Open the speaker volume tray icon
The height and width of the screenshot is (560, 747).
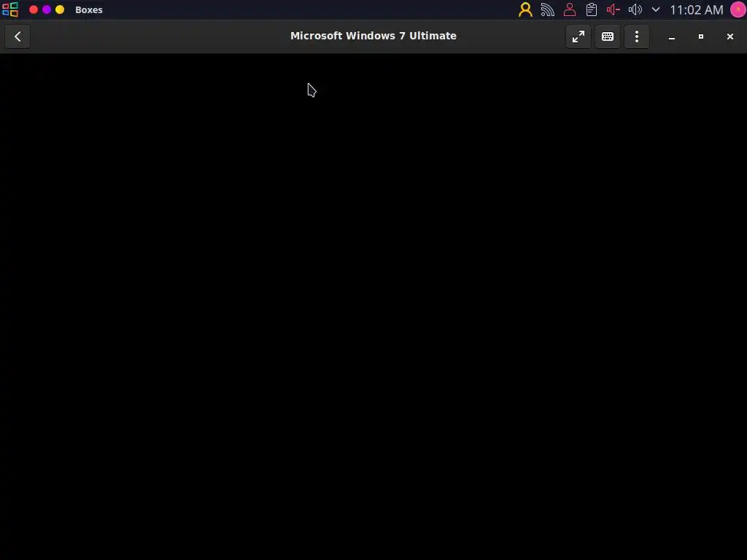click(x=635, y=9)
